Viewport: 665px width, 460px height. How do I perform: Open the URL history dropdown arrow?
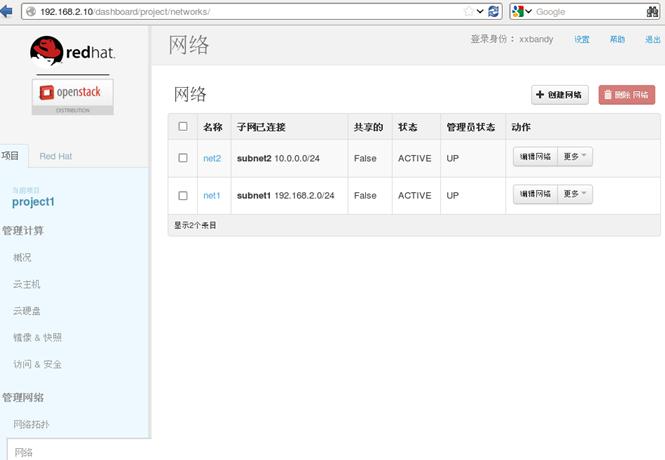(481, 11)
